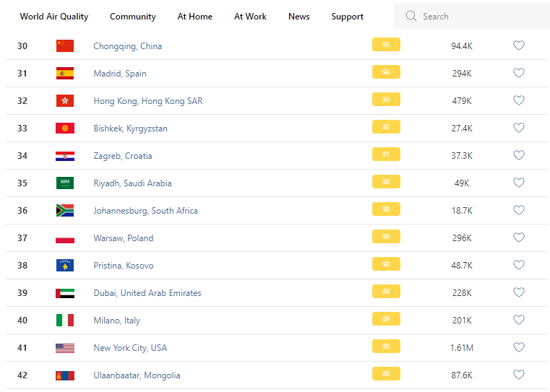This screenshot has width=550, height=392.
Task: Click the South Africa flag icon
Action: [x=65, y=211]
